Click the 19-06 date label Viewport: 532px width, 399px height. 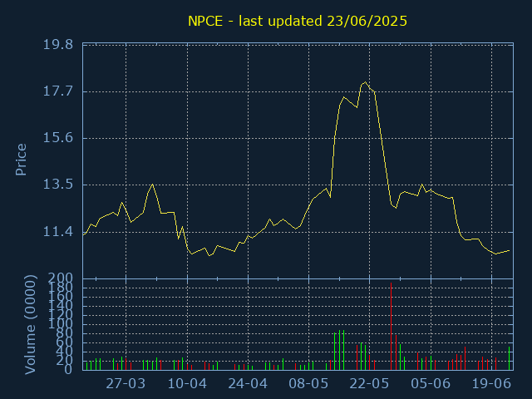click(491, 384)
